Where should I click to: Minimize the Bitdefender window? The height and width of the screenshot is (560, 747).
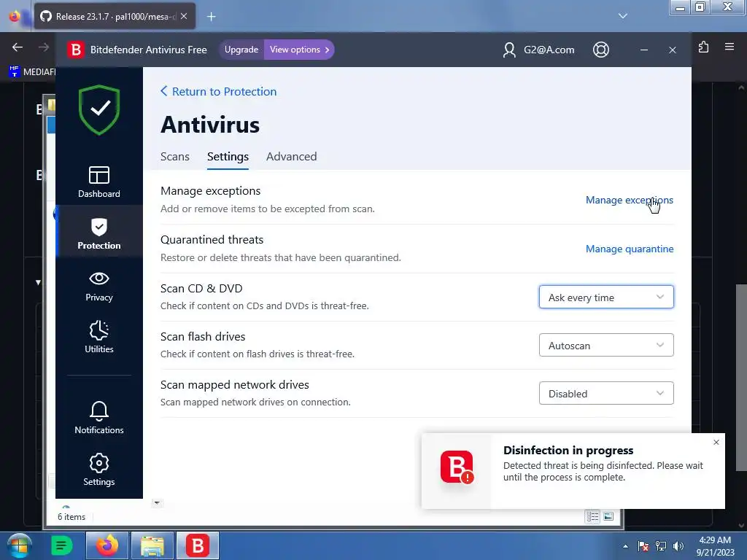pos(644,50)
